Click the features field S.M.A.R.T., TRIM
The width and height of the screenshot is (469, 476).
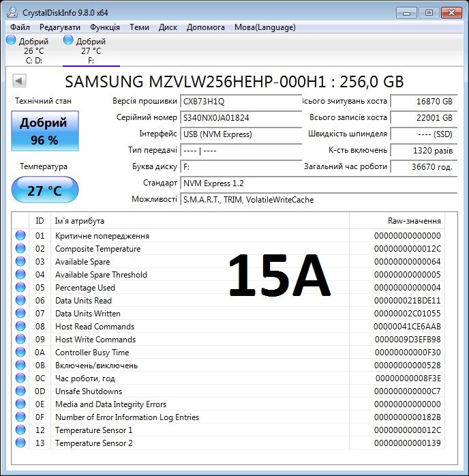(318, 200)
